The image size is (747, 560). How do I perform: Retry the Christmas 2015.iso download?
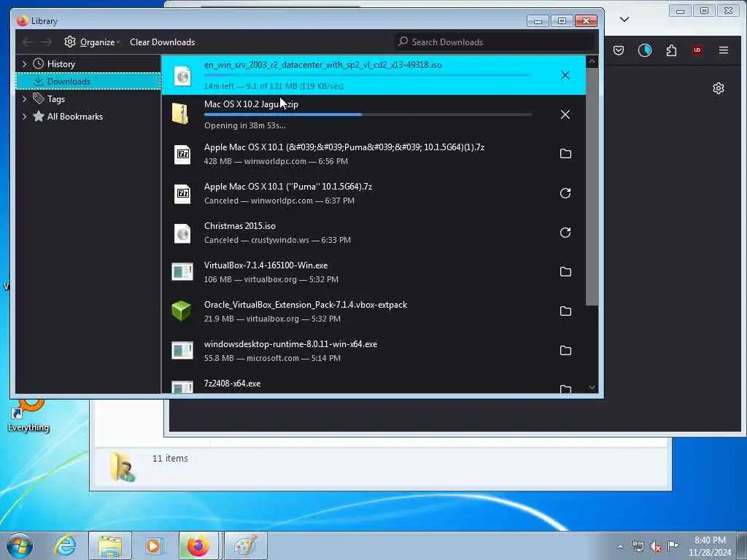tap(565, 233)
